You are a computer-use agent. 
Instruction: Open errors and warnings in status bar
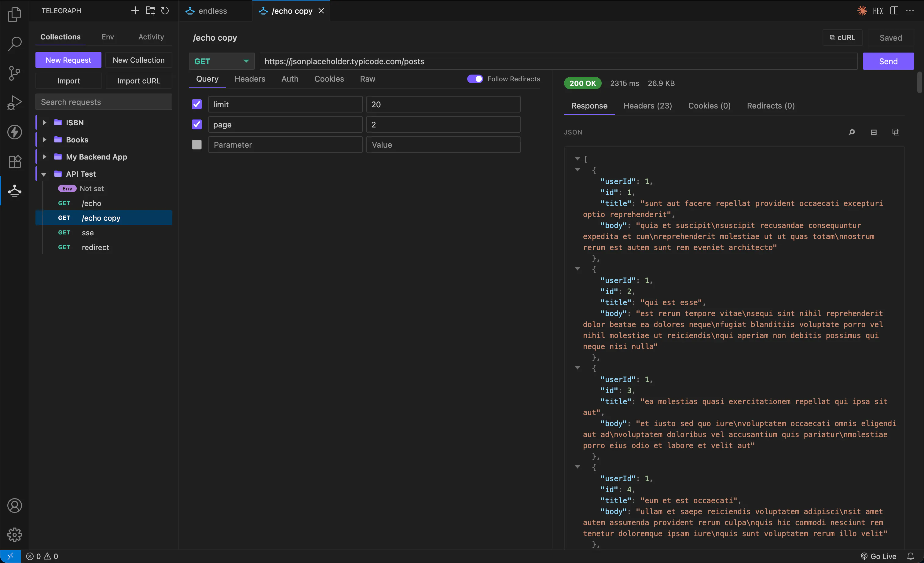42,556
